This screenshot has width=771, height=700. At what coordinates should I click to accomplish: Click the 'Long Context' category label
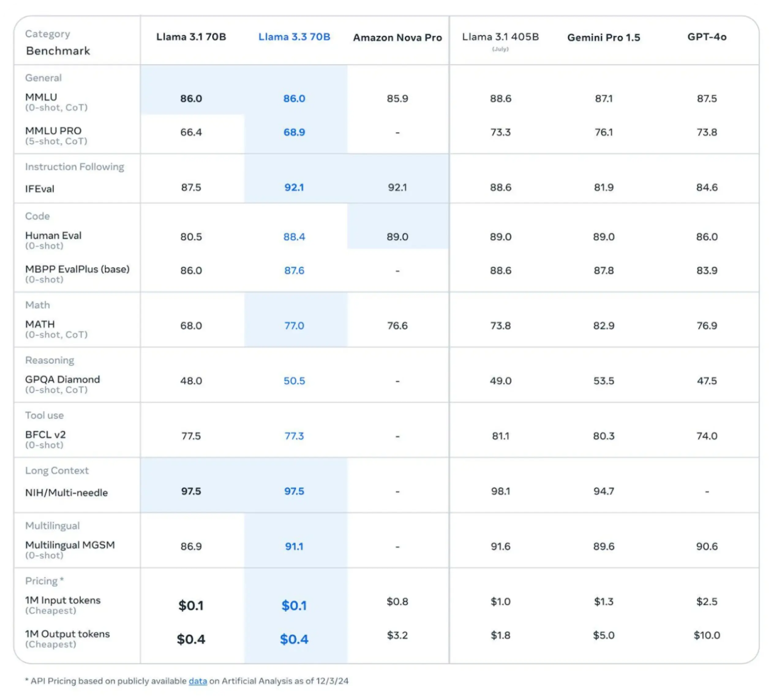(x=57, y=470)
